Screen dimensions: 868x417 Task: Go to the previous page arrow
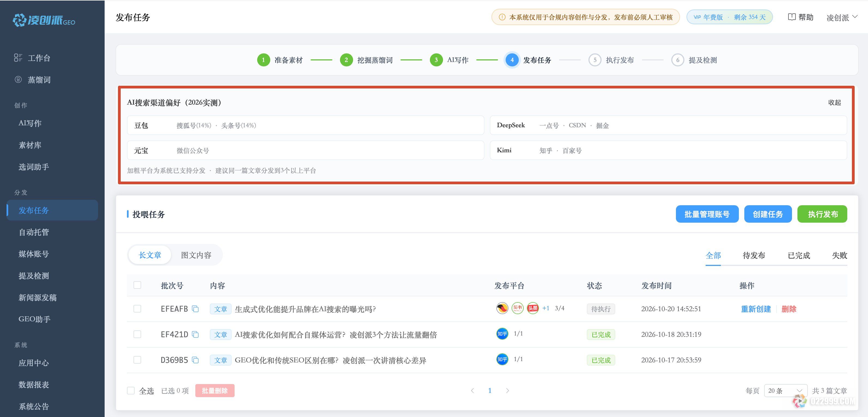472,390
